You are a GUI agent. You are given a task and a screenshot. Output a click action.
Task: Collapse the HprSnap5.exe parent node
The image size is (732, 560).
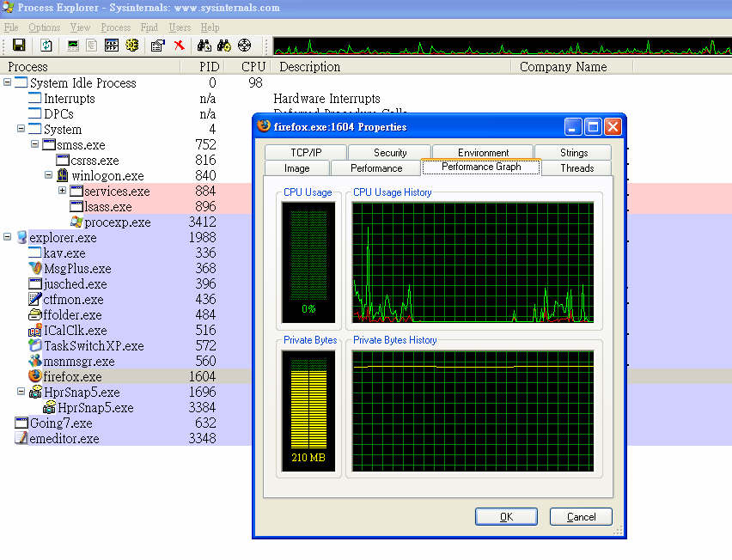[21, 393]
